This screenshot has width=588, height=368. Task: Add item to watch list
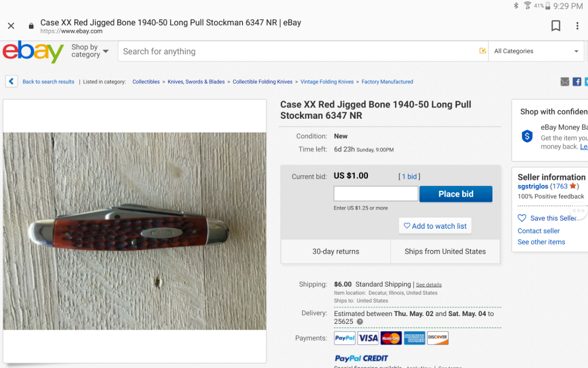435,226
